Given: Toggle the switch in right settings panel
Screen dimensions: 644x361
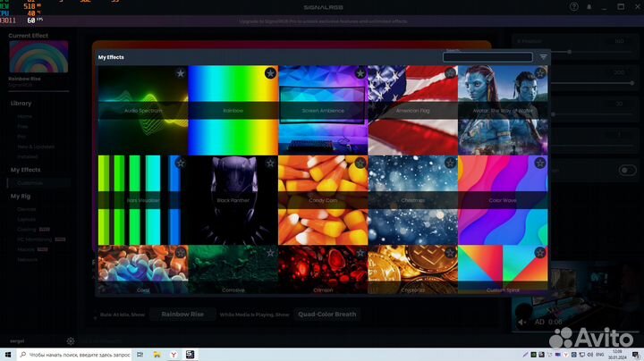Looking at the screenshot, I should (x=627, y=170).
